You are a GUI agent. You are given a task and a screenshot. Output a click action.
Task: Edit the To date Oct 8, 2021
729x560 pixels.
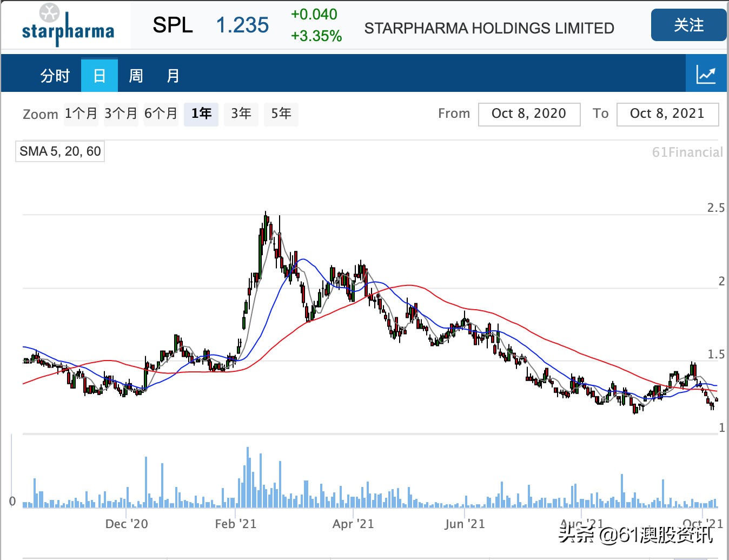667,114
